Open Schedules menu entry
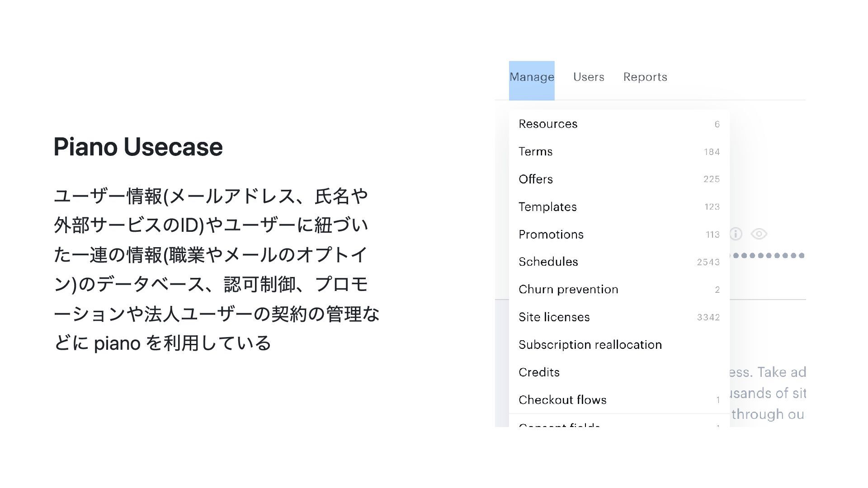This screenshot has width=868, height=488. pos(548,262)
